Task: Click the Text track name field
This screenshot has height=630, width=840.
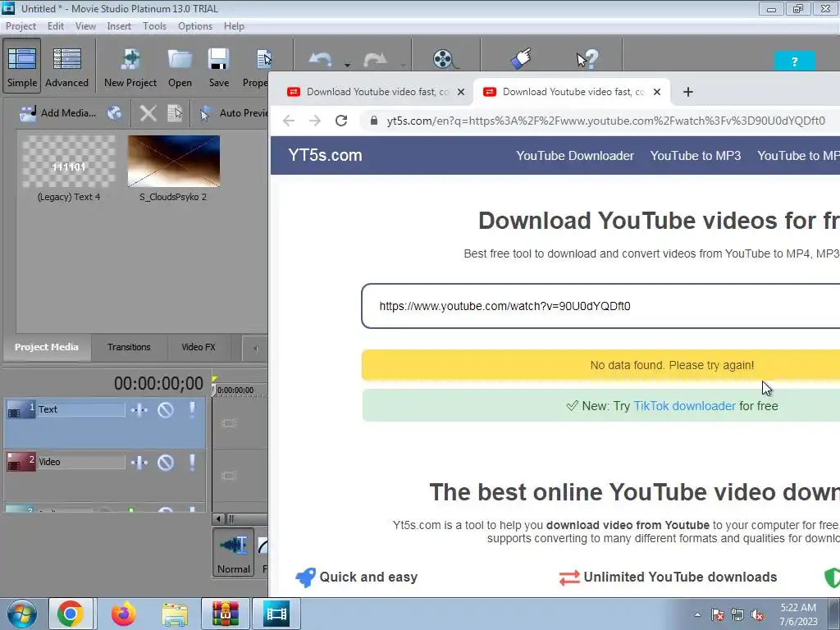Action: click(x=81, y=409)
